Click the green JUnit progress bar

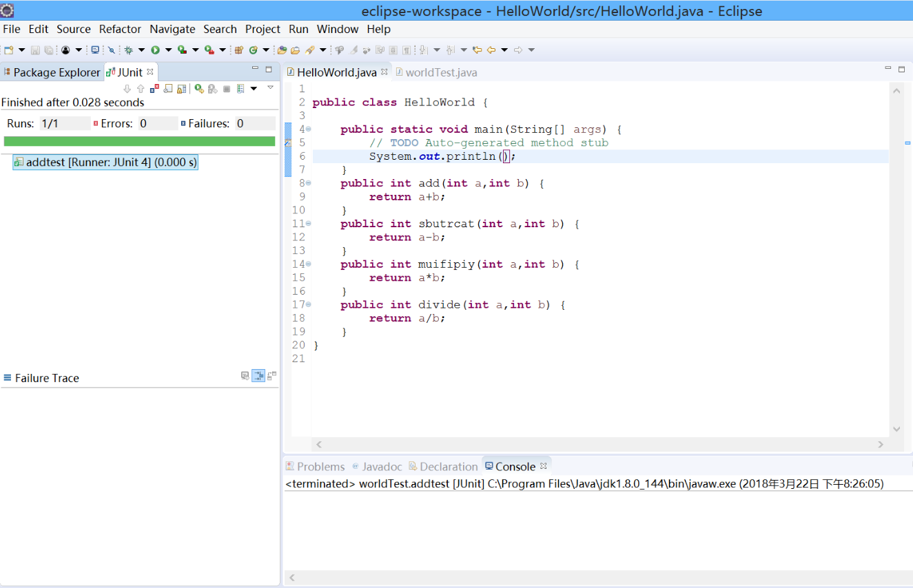139,141
